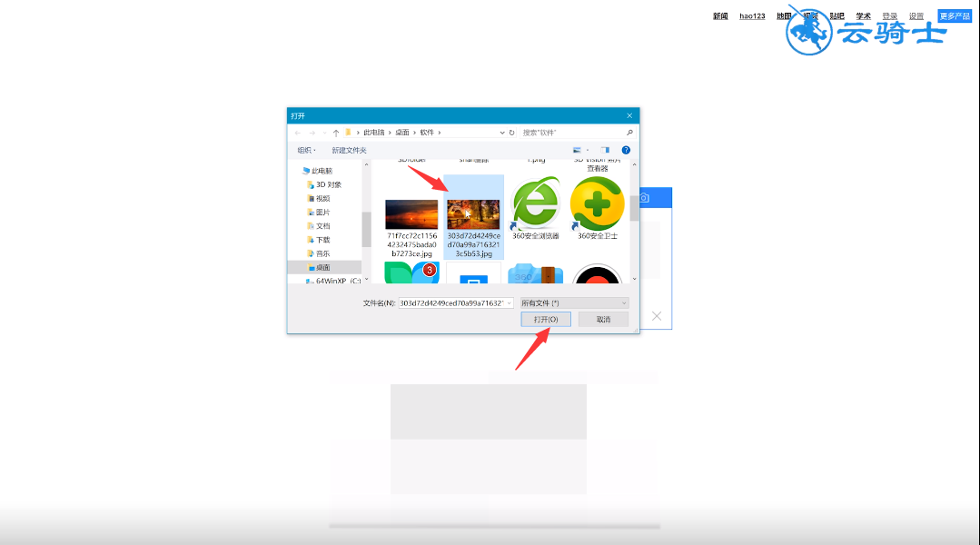Open the 所有文件 (*) file type dropdown

(574, 302)
